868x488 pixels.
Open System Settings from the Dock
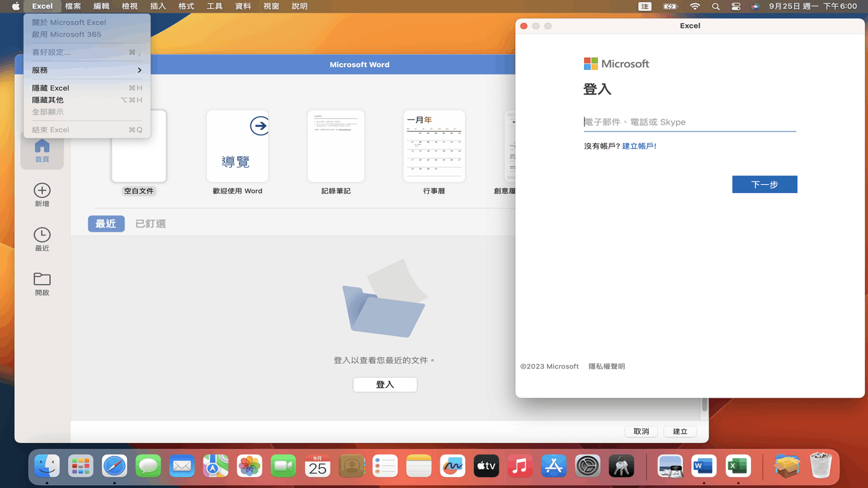588,467
